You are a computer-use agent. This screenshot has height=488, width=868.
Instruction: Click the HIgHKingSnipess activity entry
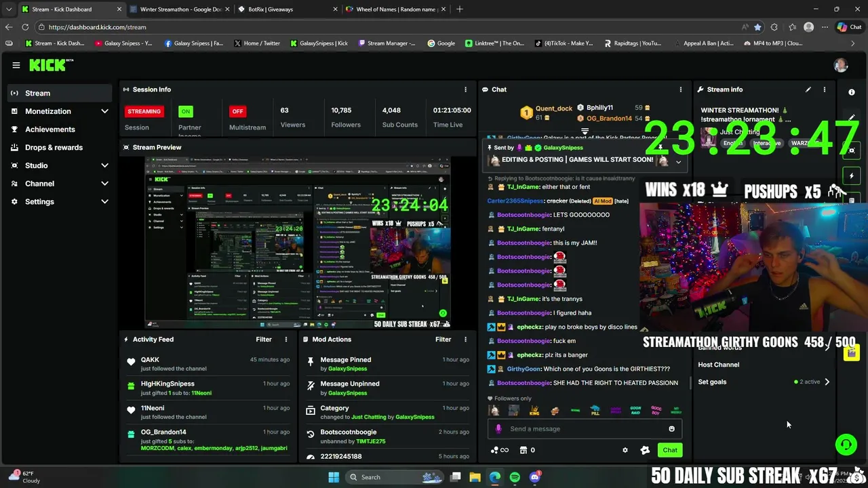click(x=208, y=388)
